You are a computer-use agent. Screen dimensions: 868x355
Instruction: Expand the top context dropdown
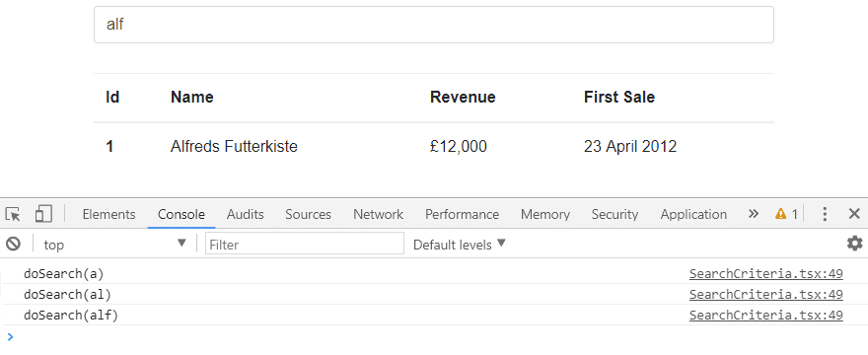coord(115,245)
